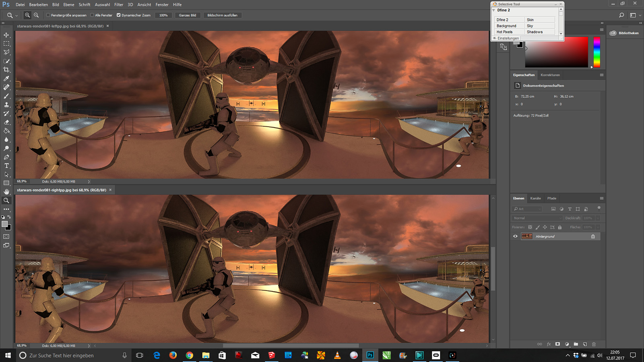The height and width of the screenshot is (362, 644).
Task: Select the Path Selection tool
Action: point(6,175)
